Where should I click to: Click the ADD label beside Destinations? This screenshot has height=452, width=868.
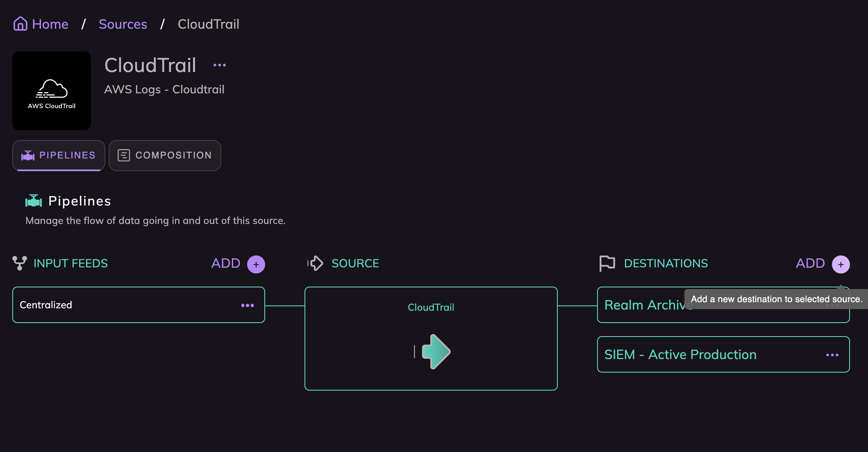coord(810,263)
